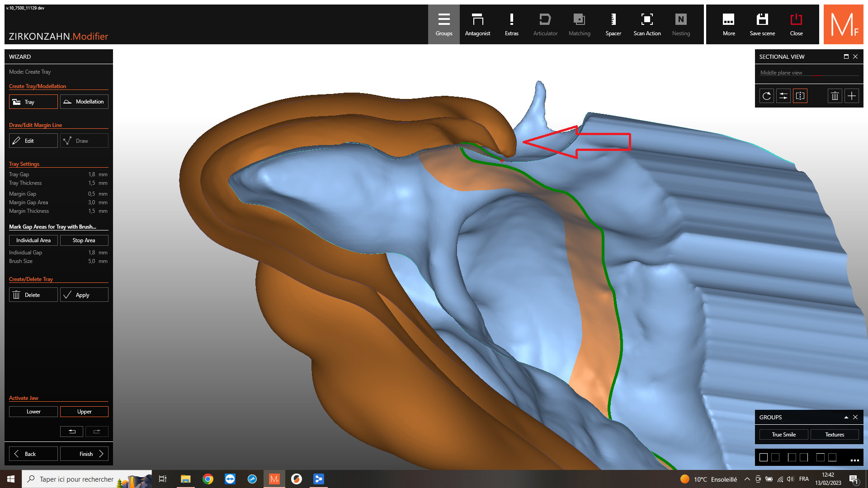Add a new sectional plane
This screenshot has height=488, width=868.
tap(852, 96)
